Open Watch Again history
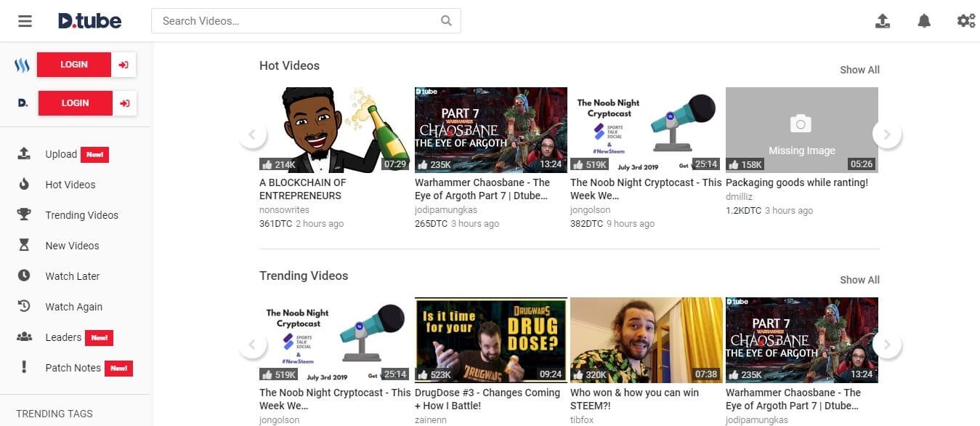Image resolution: width=980 pixels, height=426 pixels. (x=74, y=307)
